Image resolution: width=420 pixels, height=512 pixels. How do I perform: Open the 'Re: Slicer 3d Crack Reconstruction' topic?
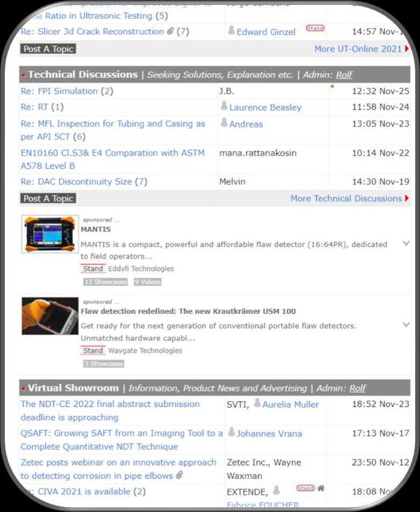click(92, 31)
